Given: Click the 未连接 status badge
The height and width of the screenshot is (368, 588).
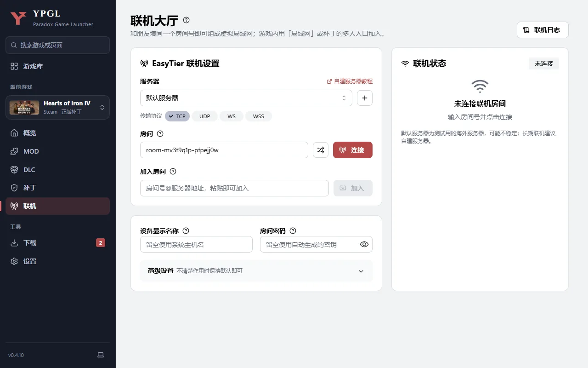Looking at the screenshot, I should pos(544,63).
